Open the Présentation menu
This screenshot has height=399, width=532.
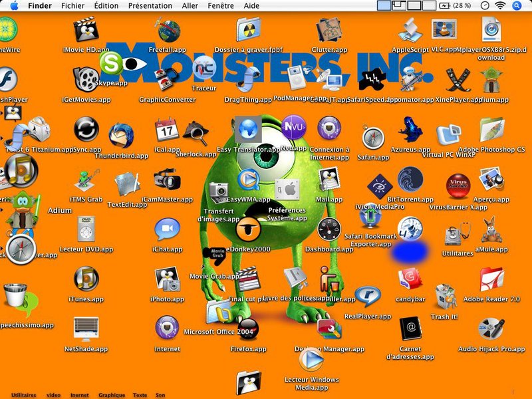pyautogui.click(x=150, y=6)
